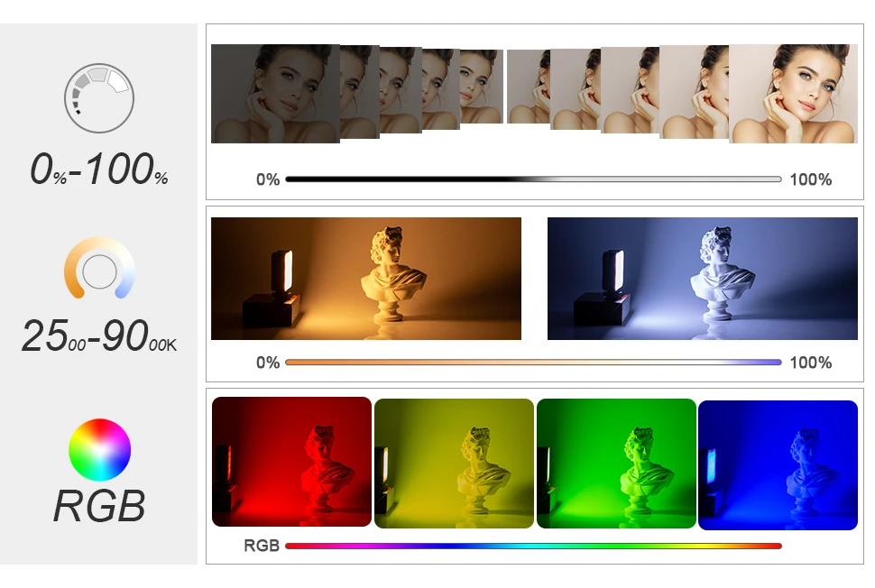The height and width of the screenshot is (588, 875).
Task: Click the rainbow RGB spectrum bar
Action: tap(533, 546)
